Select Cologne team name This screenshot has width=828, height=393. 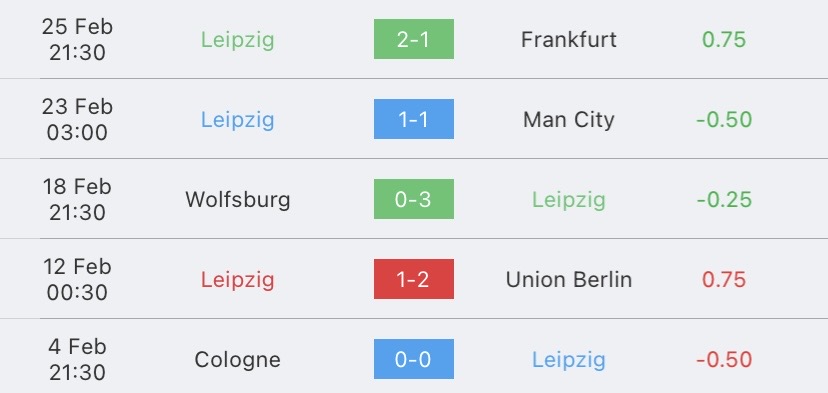tap(238, 360)
